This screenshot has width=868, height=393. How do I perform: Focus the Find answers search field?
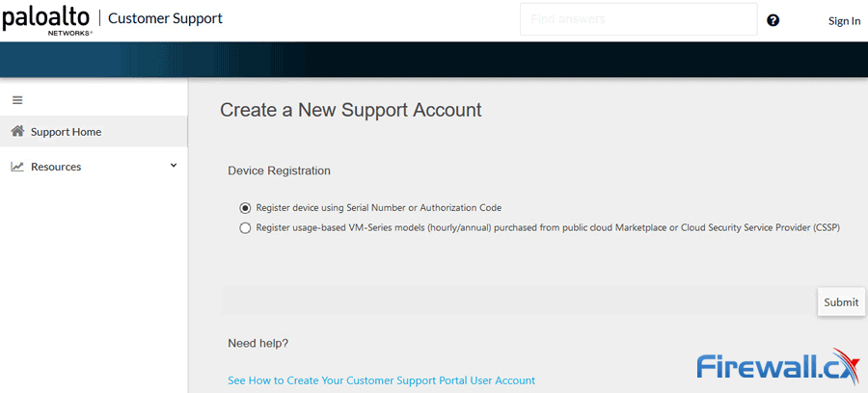point(638,19)
